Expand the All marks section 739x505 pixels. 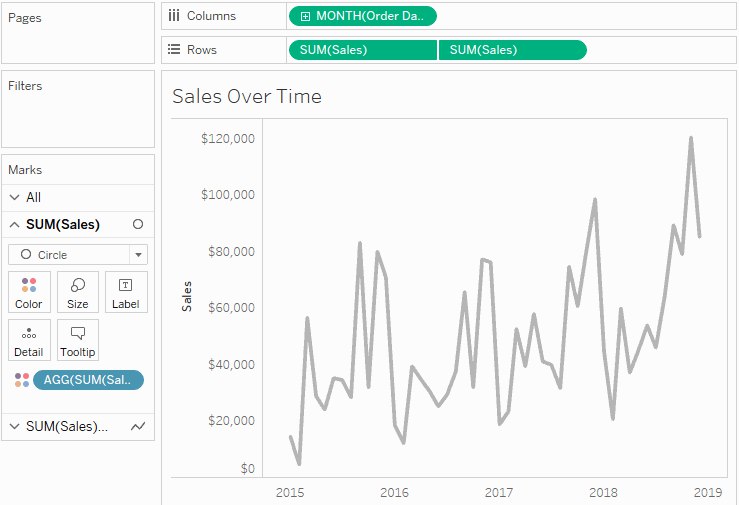click(x=15, y=197)
